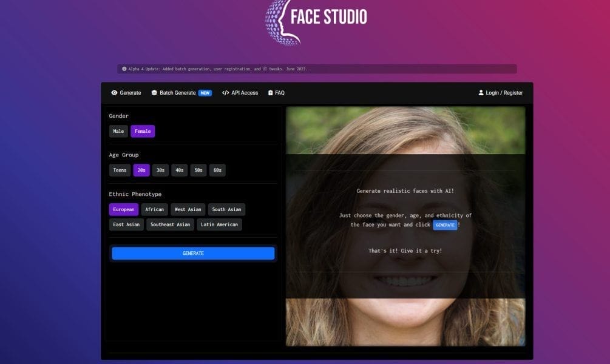This screenshot has width=610, height=364.
Task: Switch age group to Teens
Action: [x=120, y=170]
